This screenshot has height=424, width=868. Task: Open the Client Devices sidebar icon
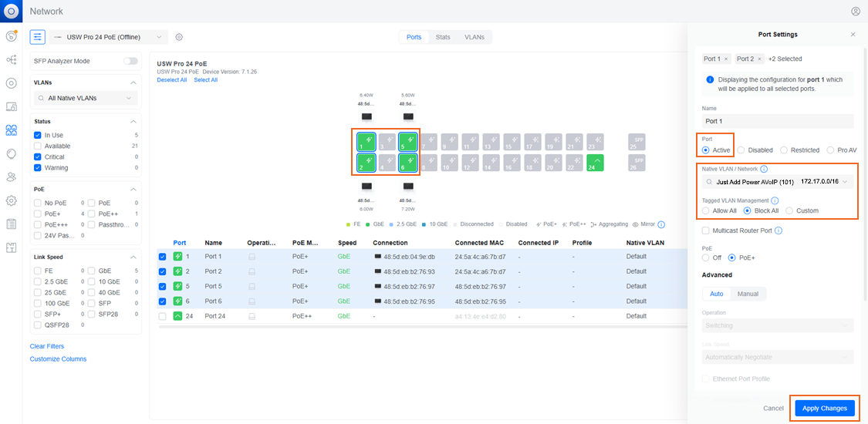click(11, 106)
